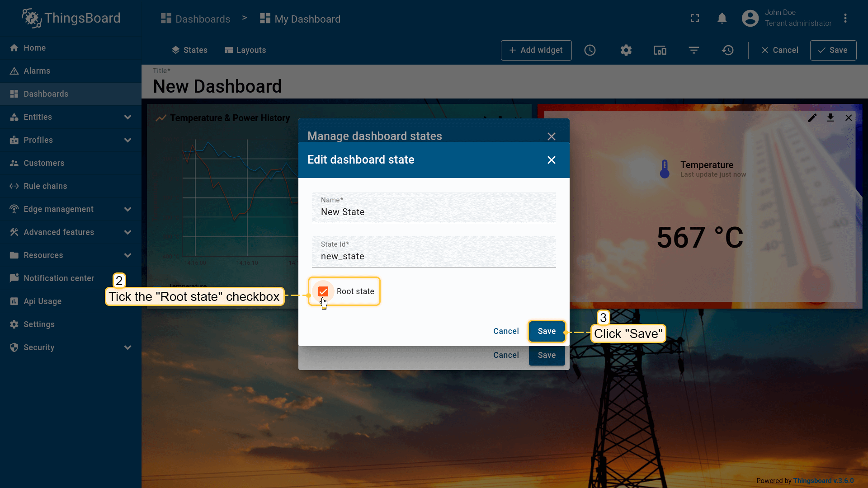Open the Layouts toolbar item
The image size is (868, 488).
[x=245, y=50]
